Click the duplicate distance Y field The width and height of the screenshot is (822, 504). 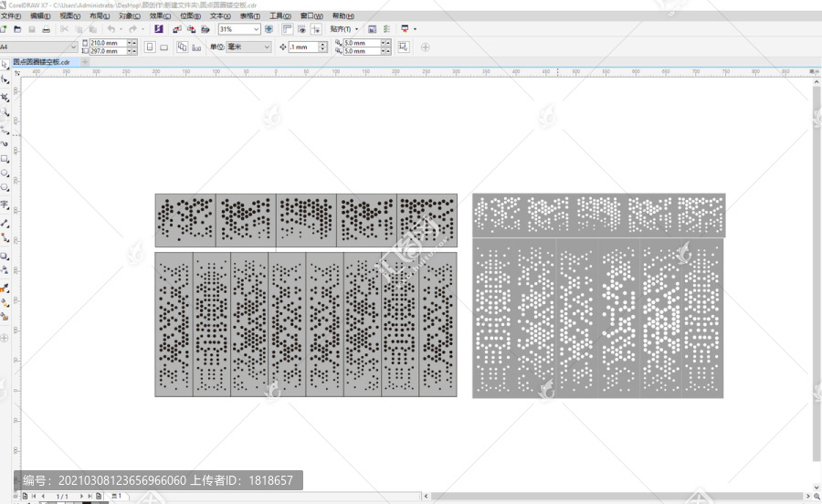coord(362,51)
